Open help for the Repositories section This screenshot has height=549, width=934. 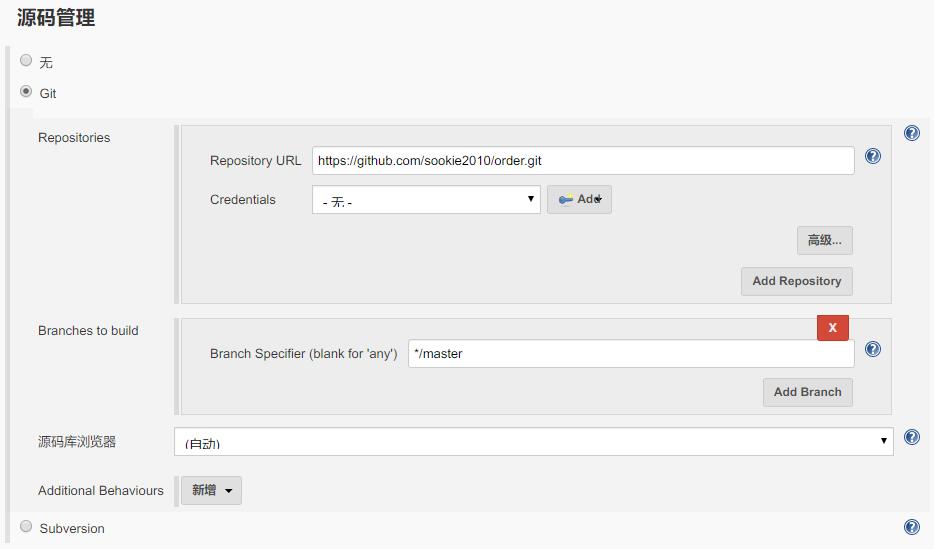tap(911, 133)
